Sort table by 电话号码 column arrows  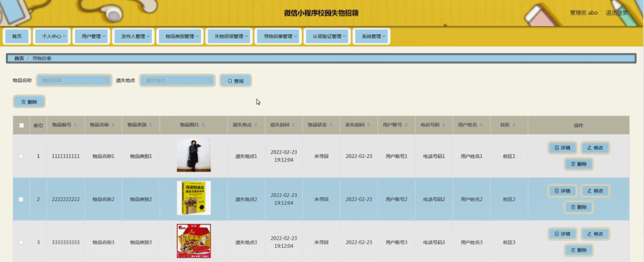pos(444,125)
